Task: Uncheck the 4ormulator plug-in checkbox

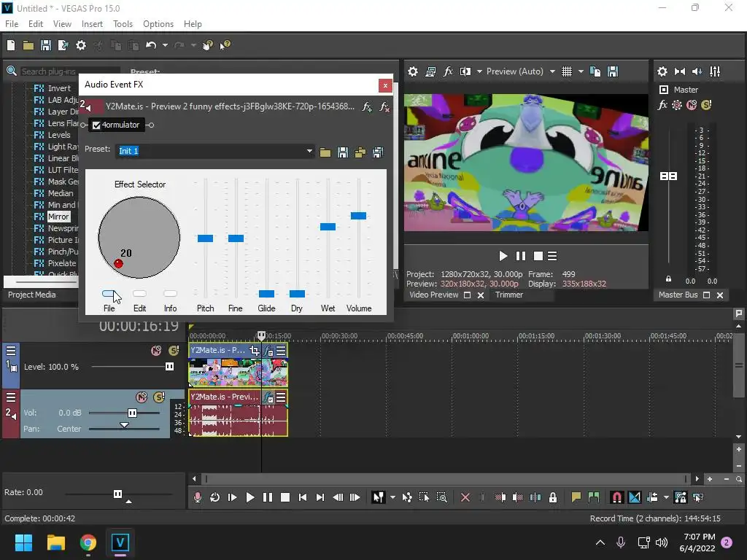Action: [x=96, y=125]
